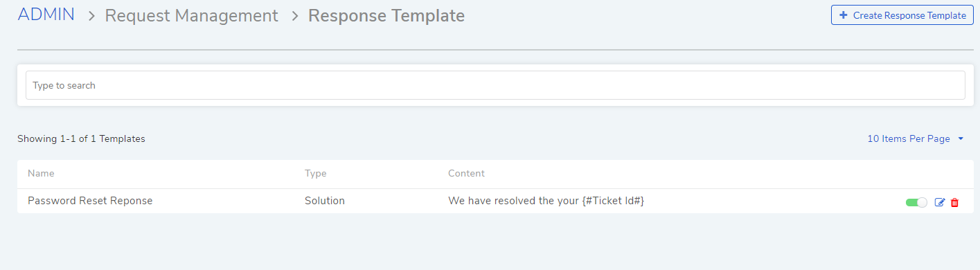
Task: Click the first breadcrumb chevron after ADMIN
Action: (x=91, y=16)
